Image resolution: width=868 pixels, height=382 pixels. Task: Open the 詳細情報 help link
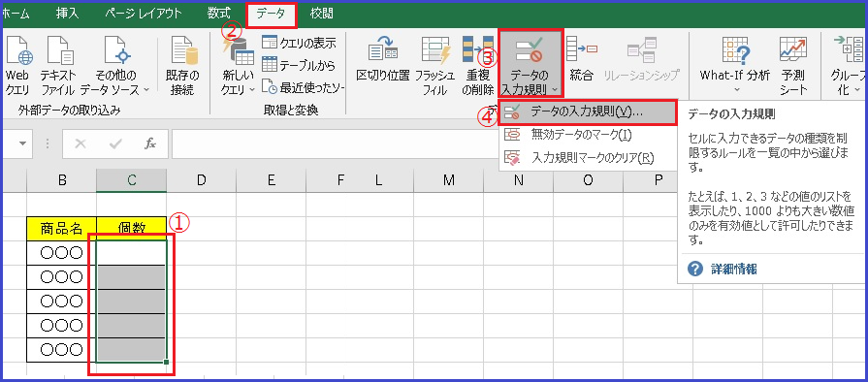coord(734,270)
